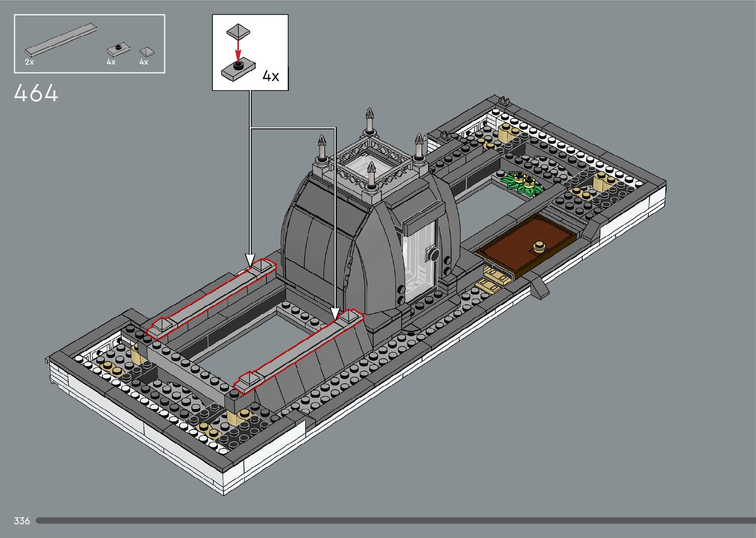Click the page number 336

coord(22,521)
